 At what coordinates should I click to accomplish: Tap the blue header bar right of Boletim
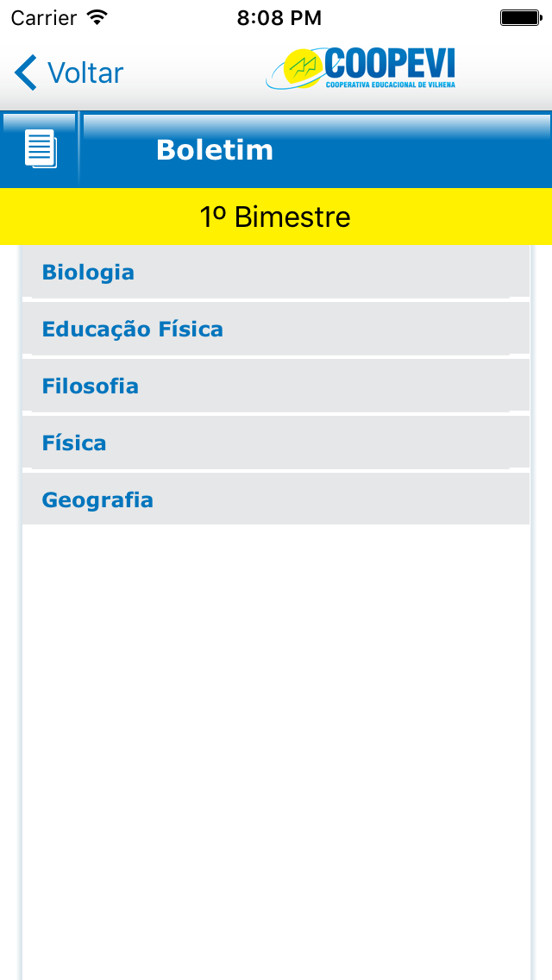coord(414,150)
